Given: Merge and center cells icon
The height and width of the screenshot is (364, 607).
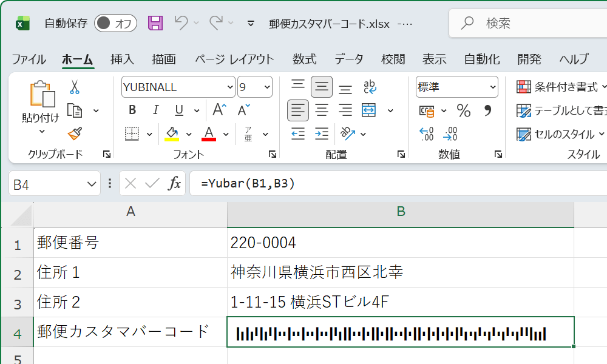Looking at the screenshot, I should click(369, 110).
